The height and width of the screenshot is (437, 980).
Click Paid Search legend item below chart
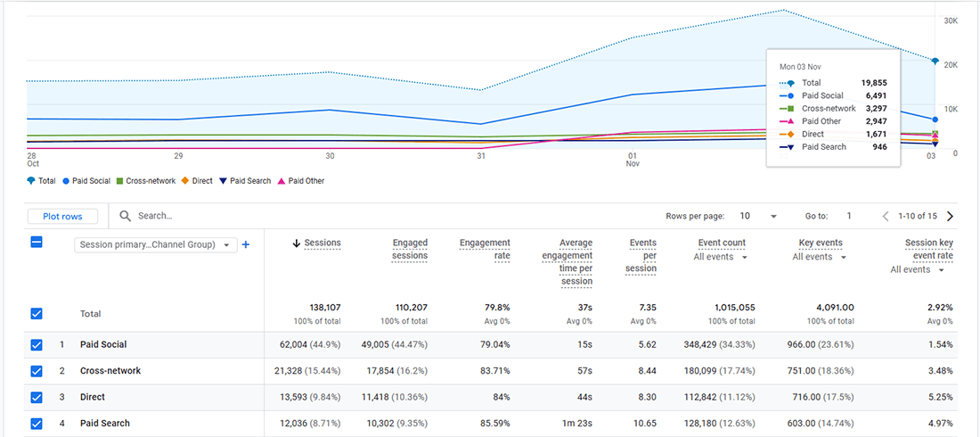point(244,181)
